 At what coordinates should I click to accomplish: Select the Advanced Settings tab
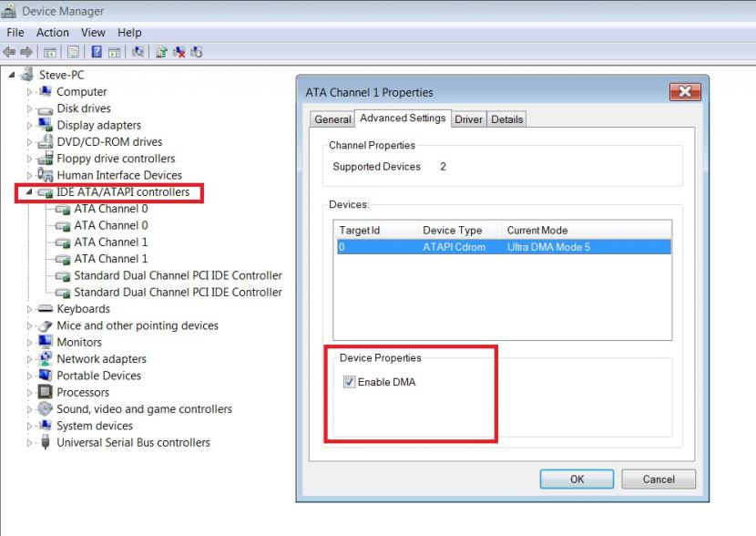pos(403,119)
